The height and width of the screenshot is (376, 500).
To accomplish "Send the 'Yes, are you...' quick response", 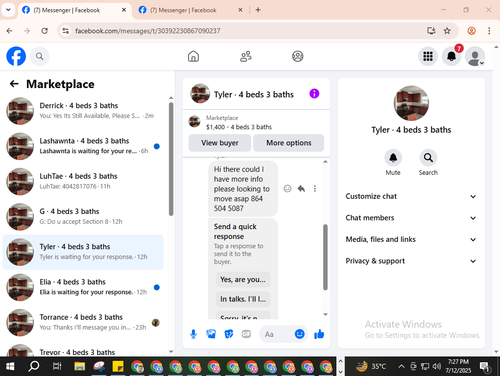I will coord(243,279).
